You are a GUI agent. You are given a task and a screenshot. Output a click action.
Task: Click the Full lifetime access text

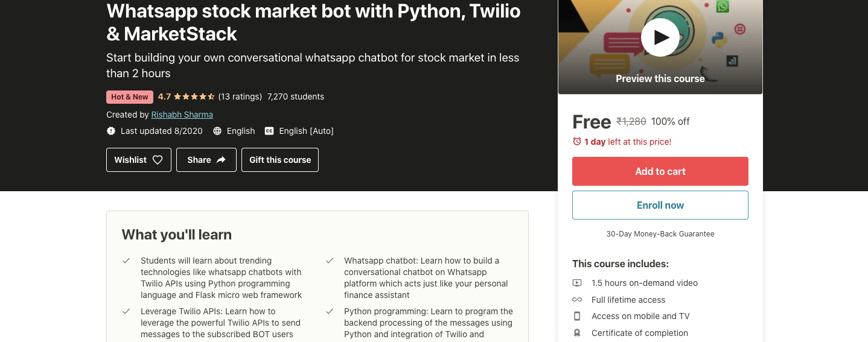point(628,300)
